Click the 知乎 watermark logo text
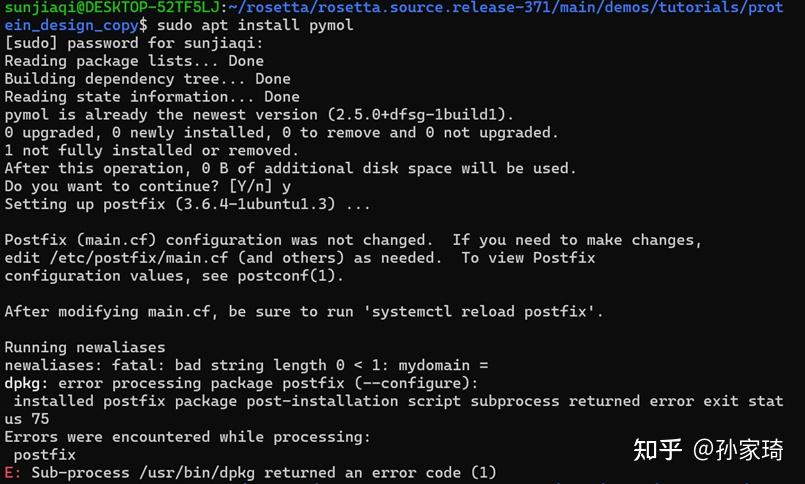 click(x=658, y=450)
